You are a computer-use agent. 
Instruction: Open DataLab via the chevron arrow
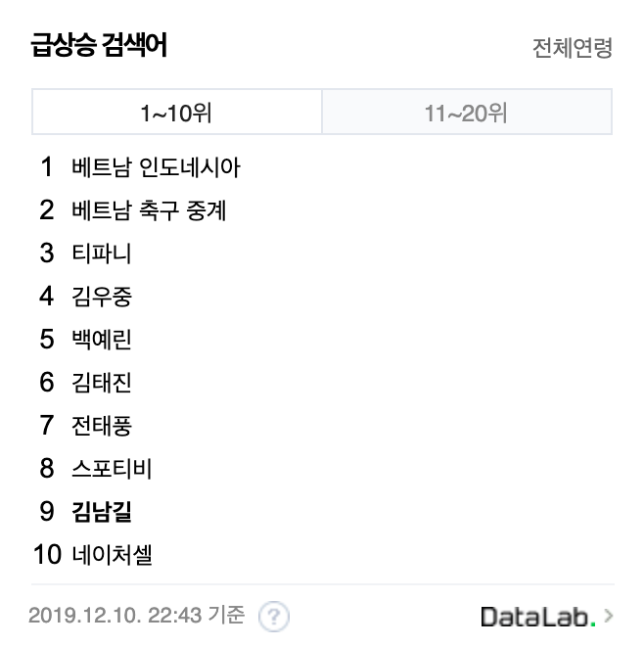(609, 616)
